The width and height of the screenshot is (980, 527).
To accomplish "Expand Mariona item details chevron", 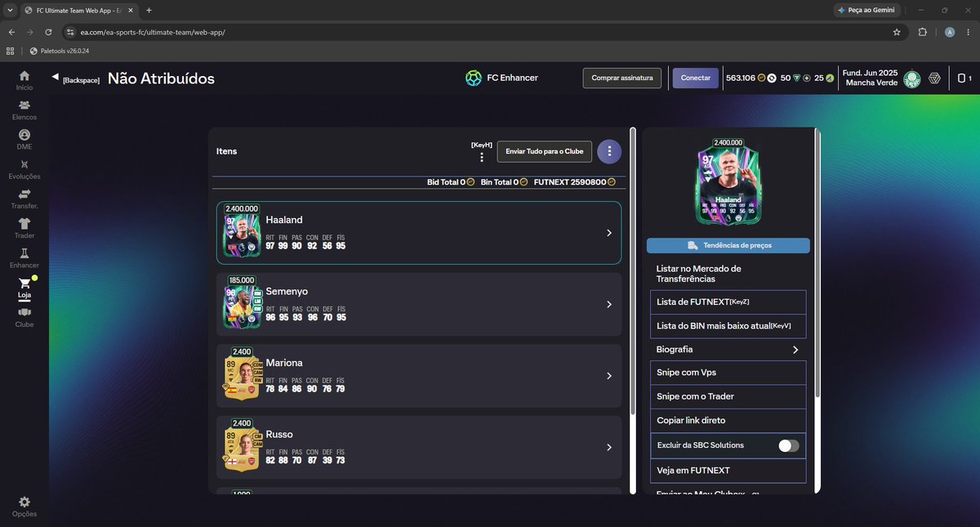I will pyautogui.click(x=608, y=376).
